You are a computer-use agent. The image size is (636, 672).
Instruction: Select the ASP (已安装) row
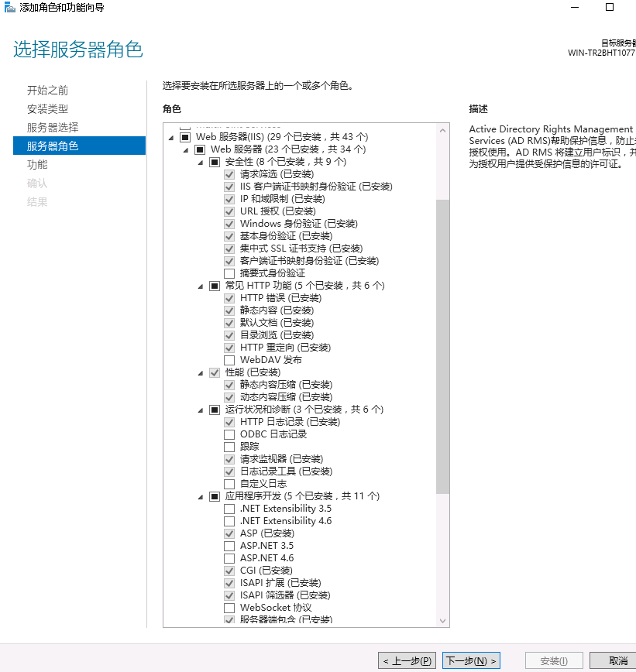(x=267, y=533)
